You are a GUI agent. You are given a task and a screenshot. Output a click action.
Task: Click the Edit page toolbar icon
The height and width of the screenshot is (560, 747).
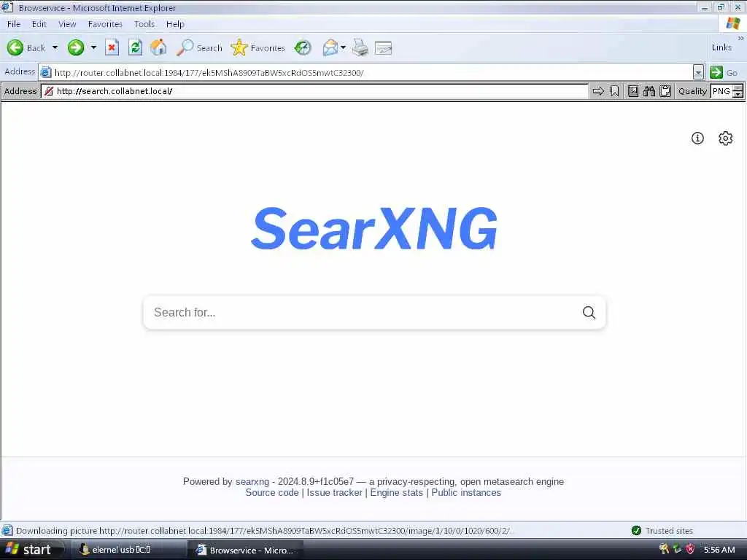pos(384,47)
